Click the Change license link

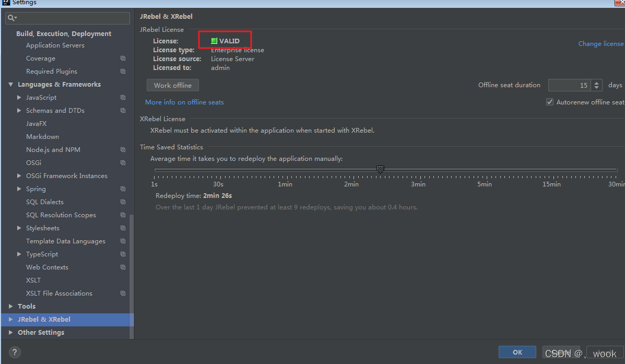(x=600, y=43)
